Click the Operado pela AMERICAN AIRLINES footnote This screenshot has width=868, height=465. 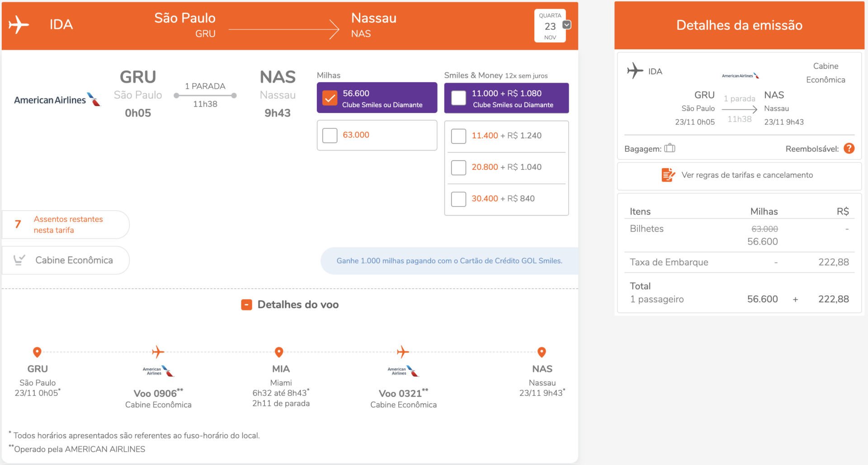(77, 449)
